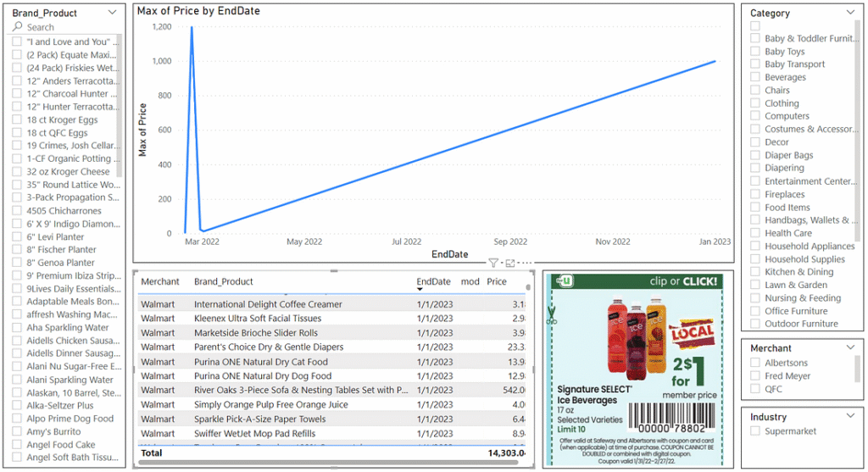Check the Office Furniture category
Screen dimensions: 868x472
(x=755, y=310)
